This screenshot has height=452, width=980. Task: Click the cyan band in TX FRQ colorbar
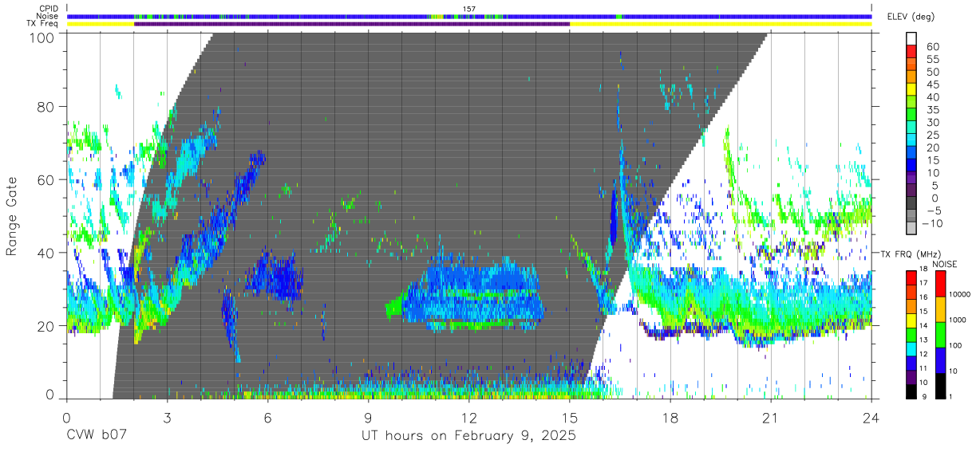[912, 348]
